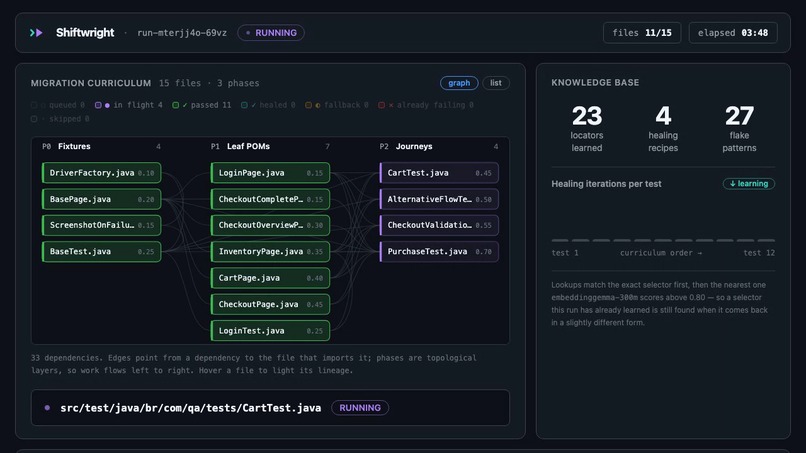Click the first bar of healing iterations chart
Image resolution: width=806 pixels, height=453 pixels.
coord(560,240)
